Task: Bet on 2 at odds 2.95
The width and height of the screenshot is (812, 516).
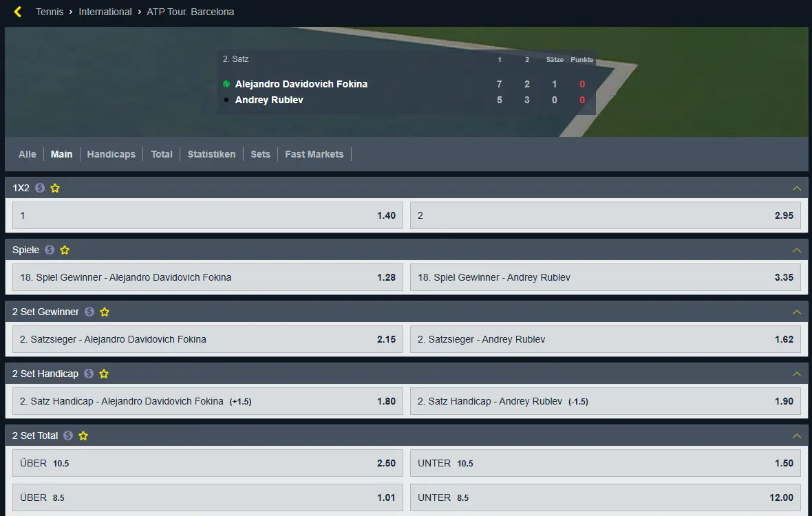Action: pyautogui.click(x=606, y=215)
